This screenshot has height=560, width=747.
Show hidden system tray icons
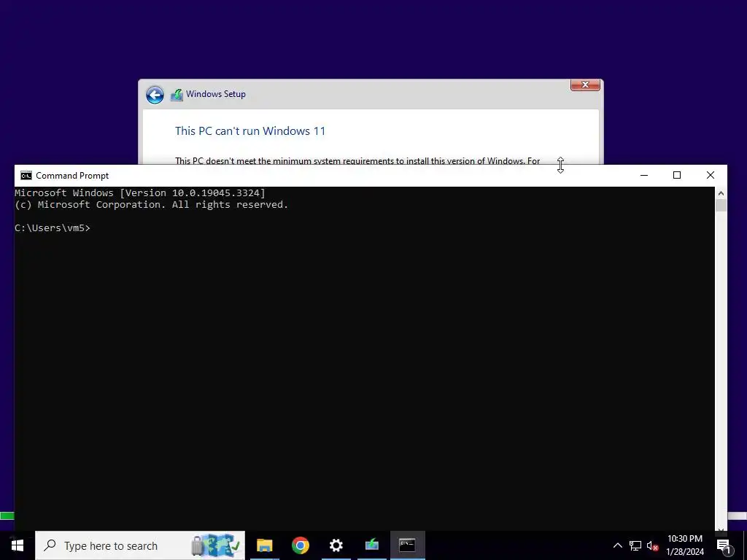pyautogui.click(x=617, y=545)
